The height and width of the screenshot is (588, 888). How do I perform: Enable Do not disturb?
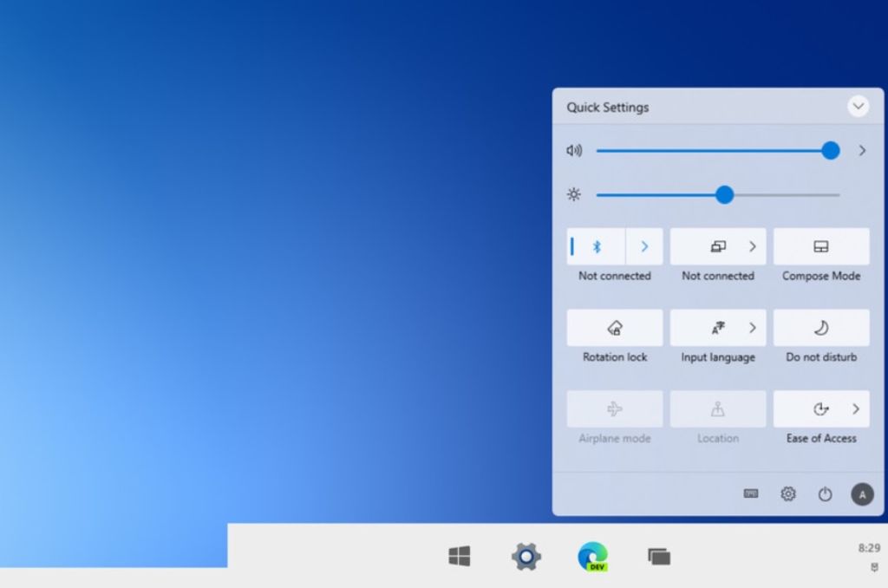coord(821,328)
